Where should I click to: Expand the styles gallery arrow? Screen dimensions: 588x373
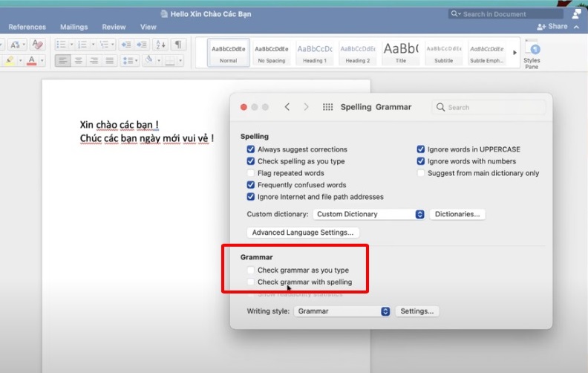coord(514,52)
